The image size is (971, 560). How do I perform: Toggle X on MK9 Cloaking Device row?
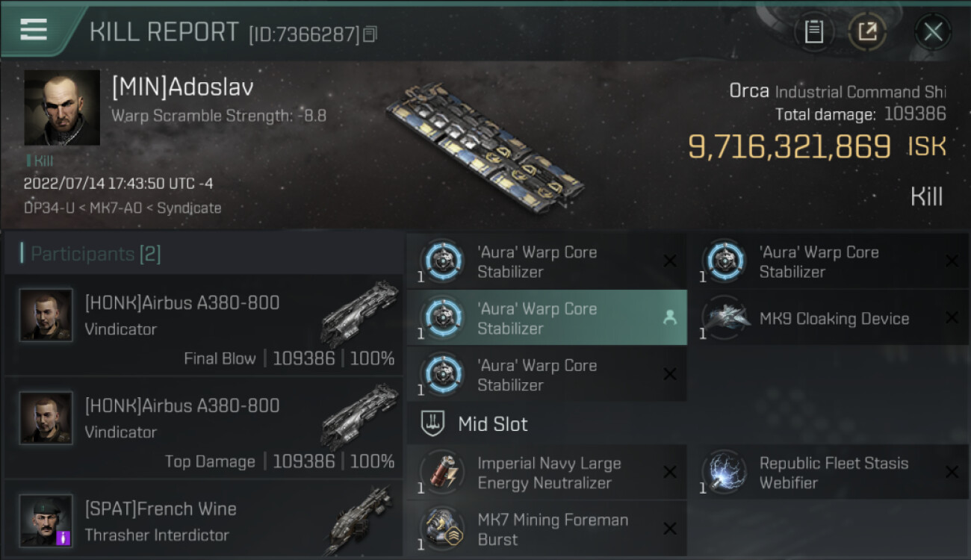952,318
